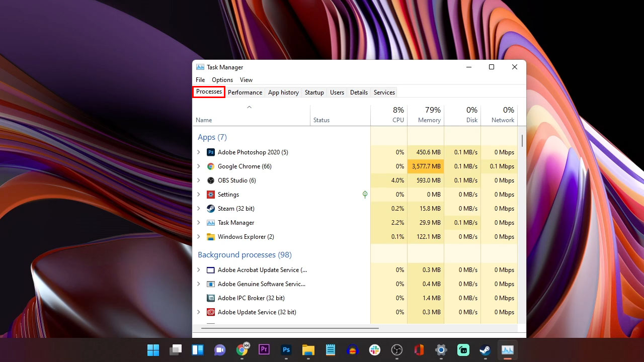Open Photoshop via its taskbar icon
The width and height of the screenshot is (644, 362).
pyautogui.click(x=286, y=349)
